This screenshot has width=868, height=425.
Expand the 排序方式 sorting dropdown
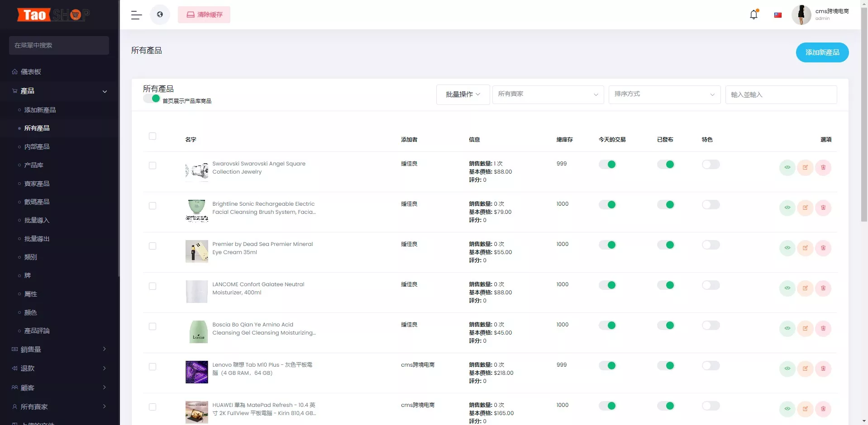coord(664,94)
